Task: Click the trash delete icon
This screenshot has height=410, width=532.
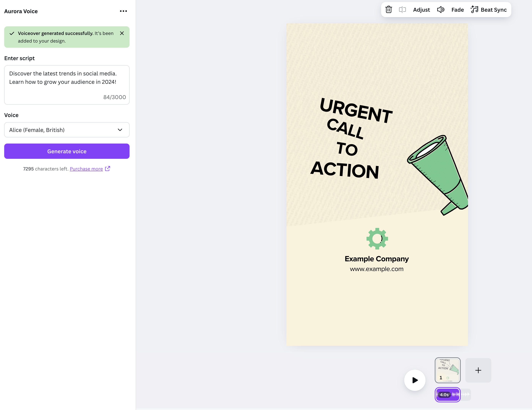Action: tap(388, 10)
